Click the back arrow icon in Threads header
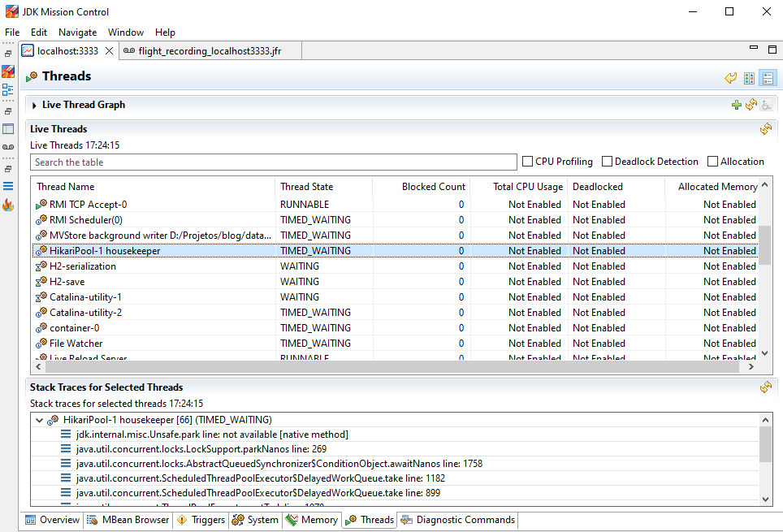Viewport: 783px width, 532px height. click(x=730, y=78)
